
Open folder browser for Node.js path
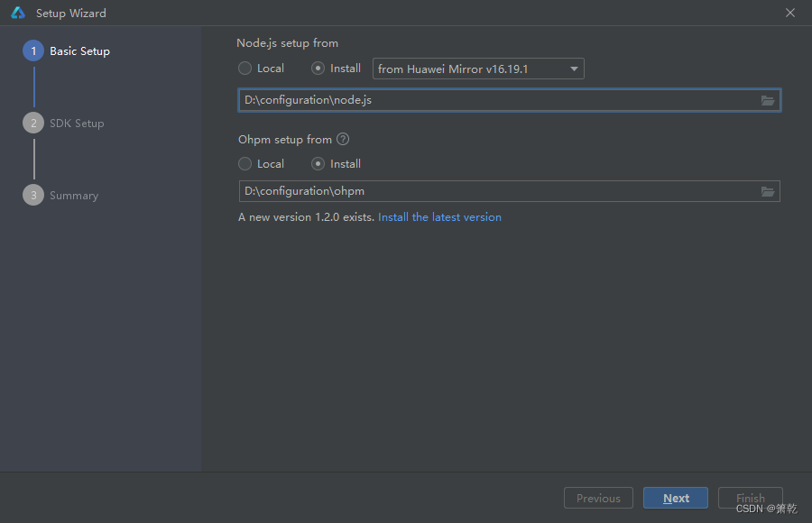coord(768,100)
